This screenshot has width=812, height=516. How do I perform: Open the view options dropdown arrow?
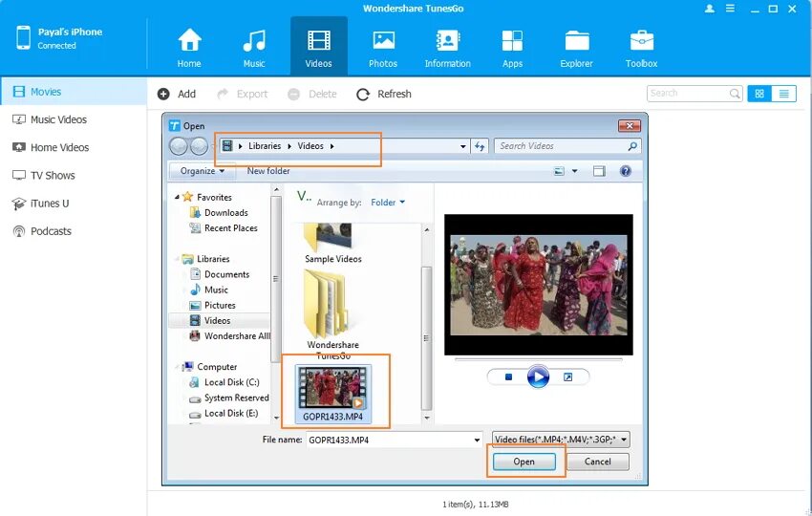coord(574,171)
